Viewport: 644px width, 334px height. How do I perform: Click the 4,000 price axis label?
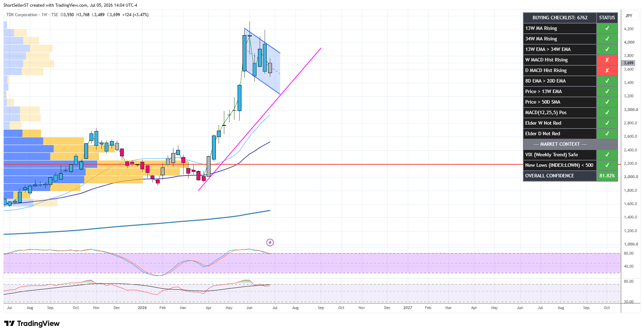629,42
